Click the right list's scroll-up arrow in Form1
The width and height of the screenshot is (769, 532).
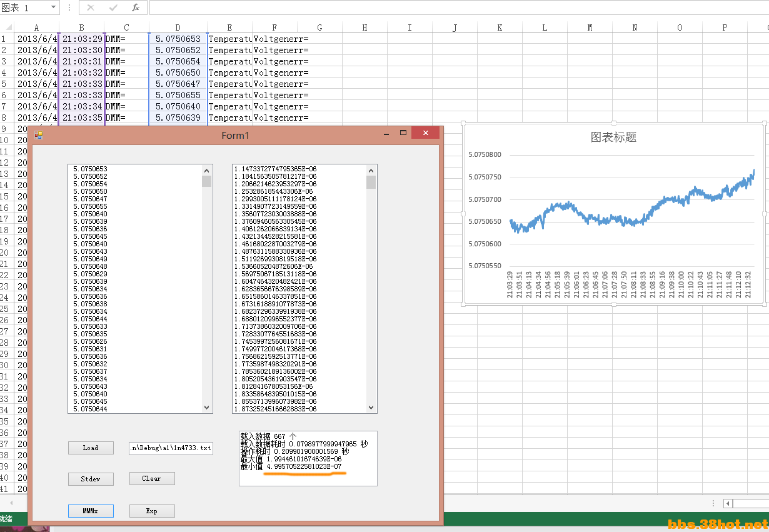371,169
